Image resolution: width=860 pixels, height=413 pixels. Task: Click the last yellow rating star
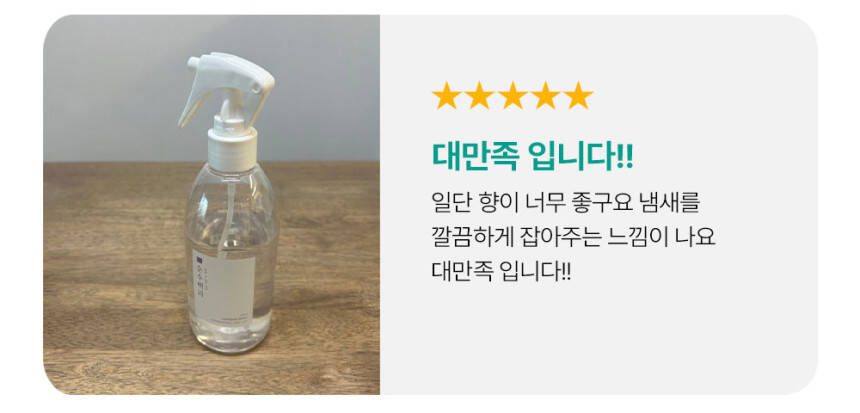coord(578,95)
